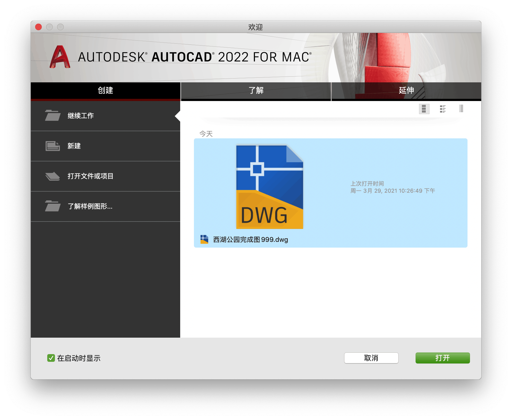
Task: Click the 了解样例图形 folder icon
Action: click(x=53, y=206)
